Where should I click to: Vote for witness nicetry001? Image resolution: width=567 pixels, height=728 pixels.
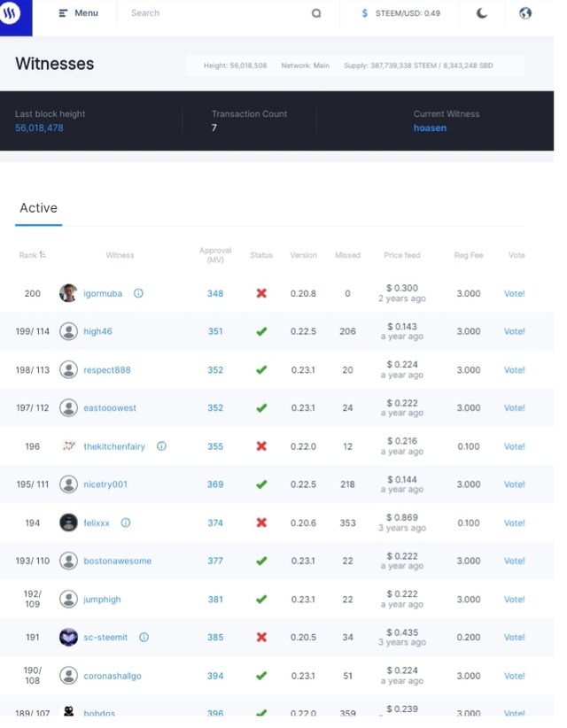(514, 484)
